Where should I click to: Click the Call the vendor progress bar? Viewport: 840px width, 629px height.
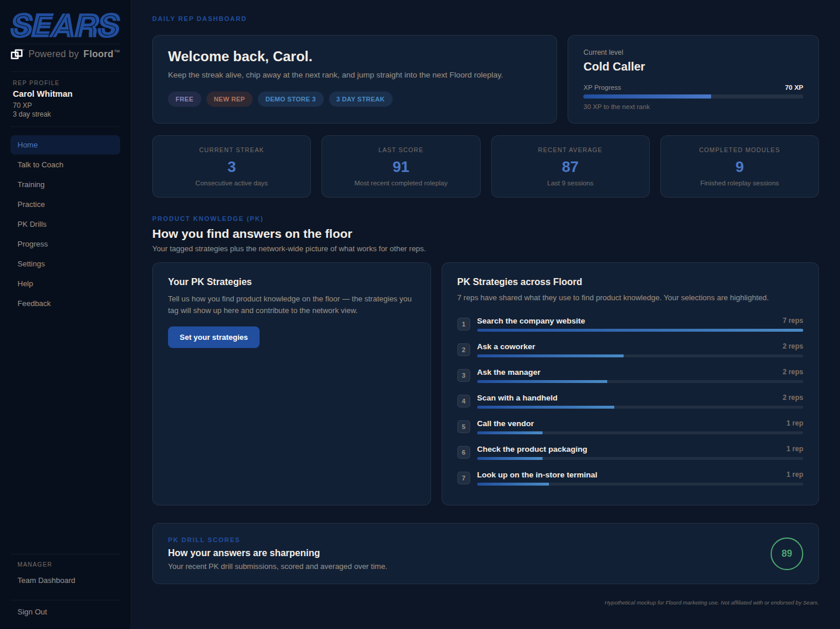click(x=640, y=433)
